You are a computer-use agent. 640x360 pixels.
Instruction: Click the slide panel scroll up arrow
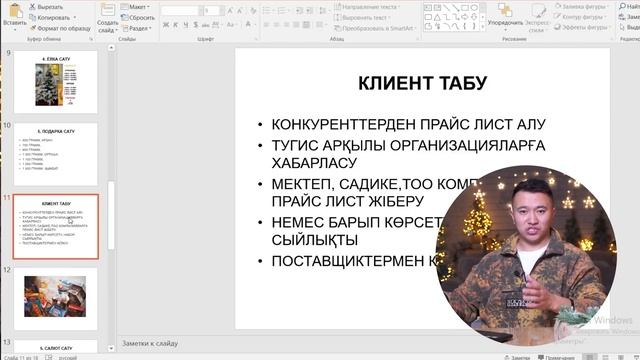point(111,48)
